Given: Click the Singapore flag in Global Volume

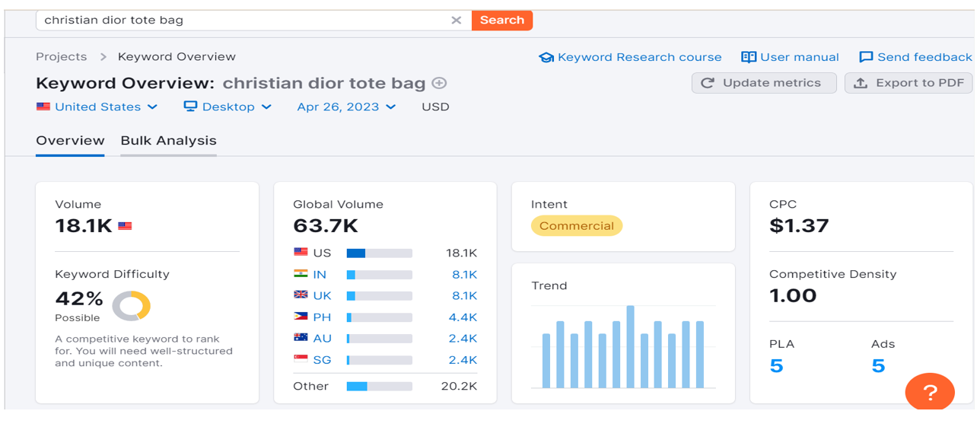Looking at the screenshot, I should tap(301, 359).
